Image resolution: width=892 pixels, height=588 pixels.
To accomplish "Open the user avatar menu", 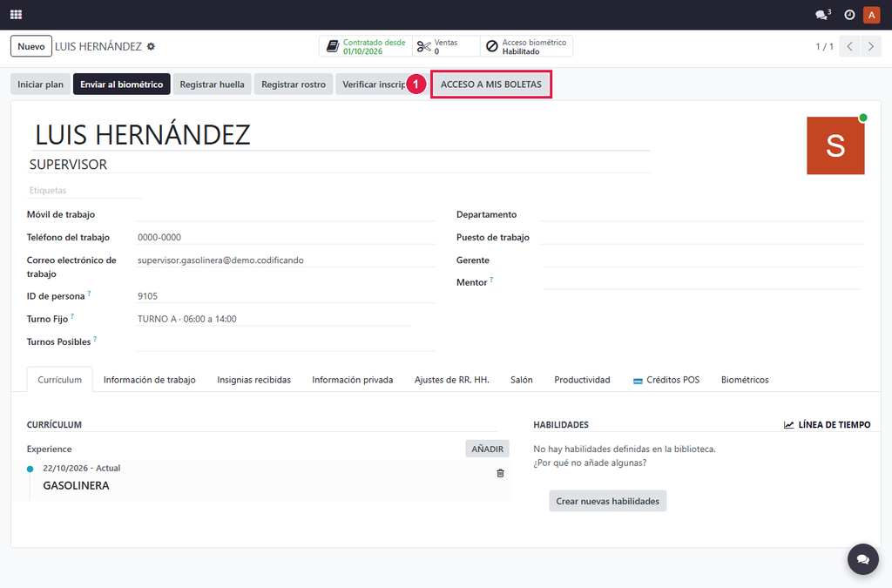I will click(x=871, y=15).
